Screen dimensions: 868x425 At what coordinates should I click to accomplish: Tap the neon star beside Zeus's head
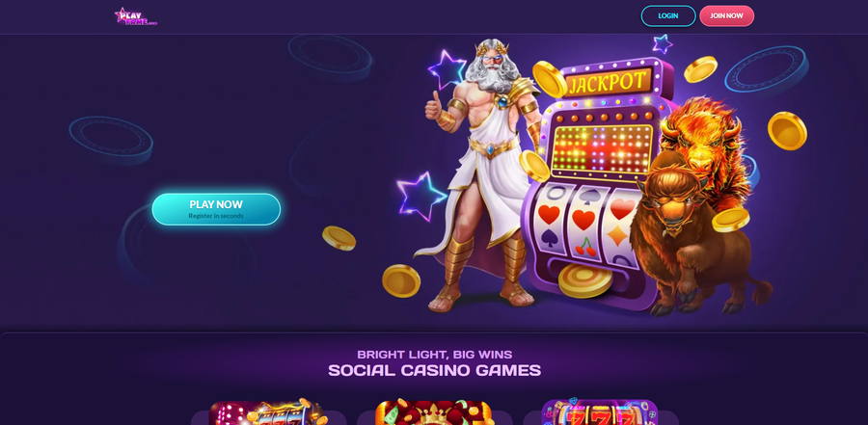coord(448,69)
